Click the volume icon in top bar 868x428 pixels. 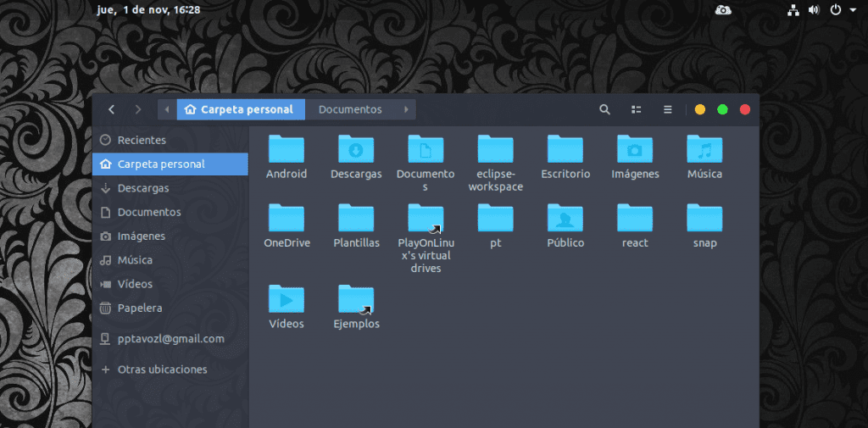click(814, 10)
